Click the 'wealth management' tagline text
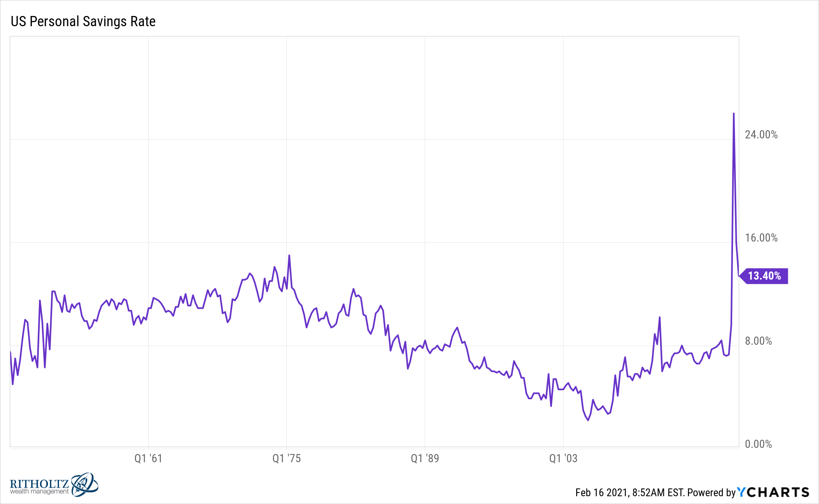 39,491
